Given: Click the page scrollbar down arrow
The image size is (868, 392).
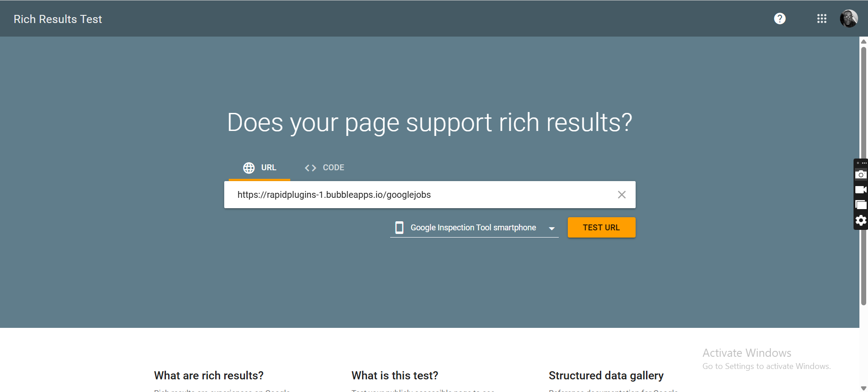Looking at the screenshot, I should 863,388.
